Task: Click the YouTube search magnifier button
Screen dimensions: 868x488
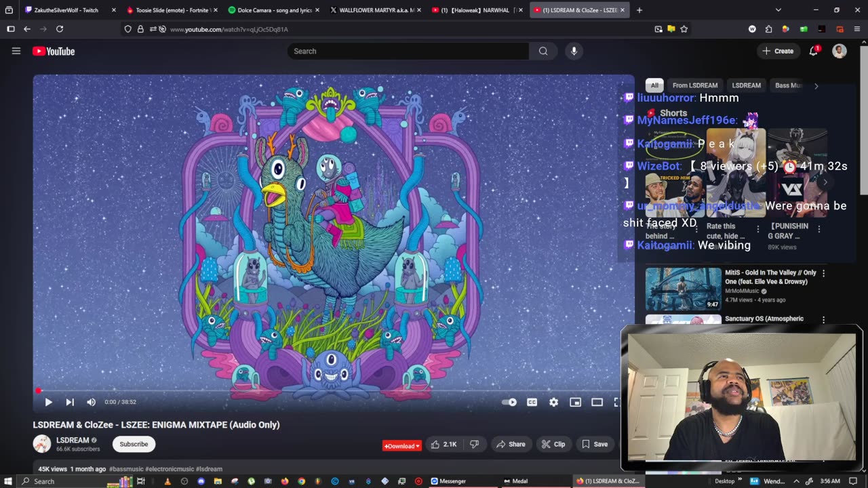Action: point(543,51)
